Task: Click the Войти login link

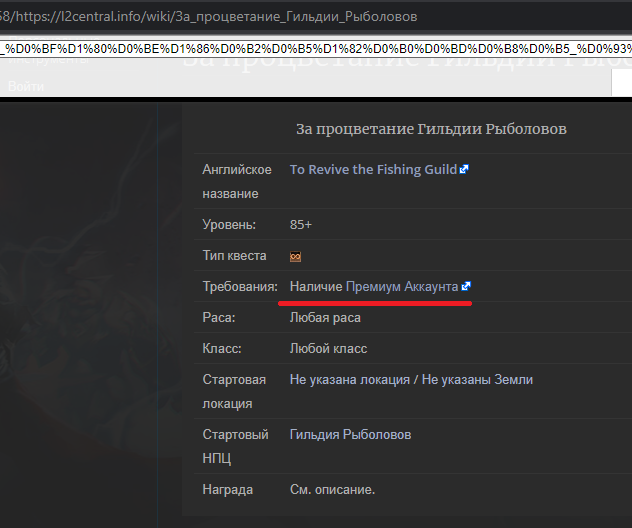Action: 26,87
